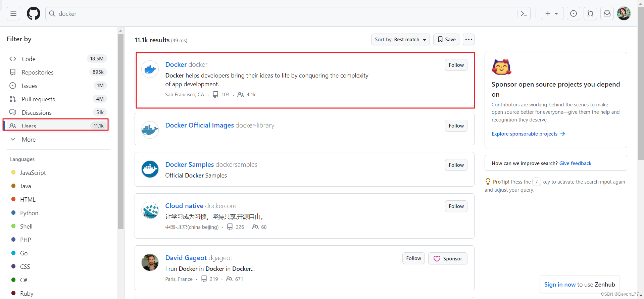Follow Cloud native dockercore
Screen dimensions: 644x299
pos(456,206)
